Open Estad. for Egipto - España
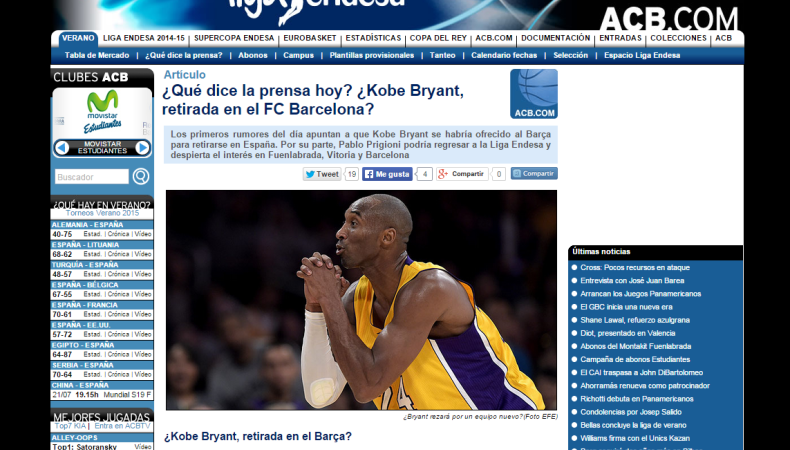Image resolution: width=790 pixels, height=450 pixels. (x=93, y=355)
